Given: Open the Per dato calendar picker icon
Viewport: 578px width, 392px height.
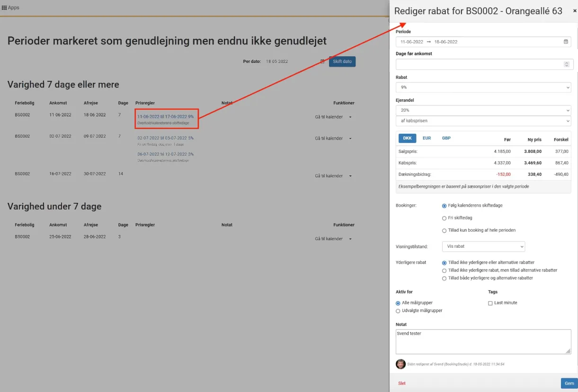Looking at the screenshot, I should [x=322, y=61].
